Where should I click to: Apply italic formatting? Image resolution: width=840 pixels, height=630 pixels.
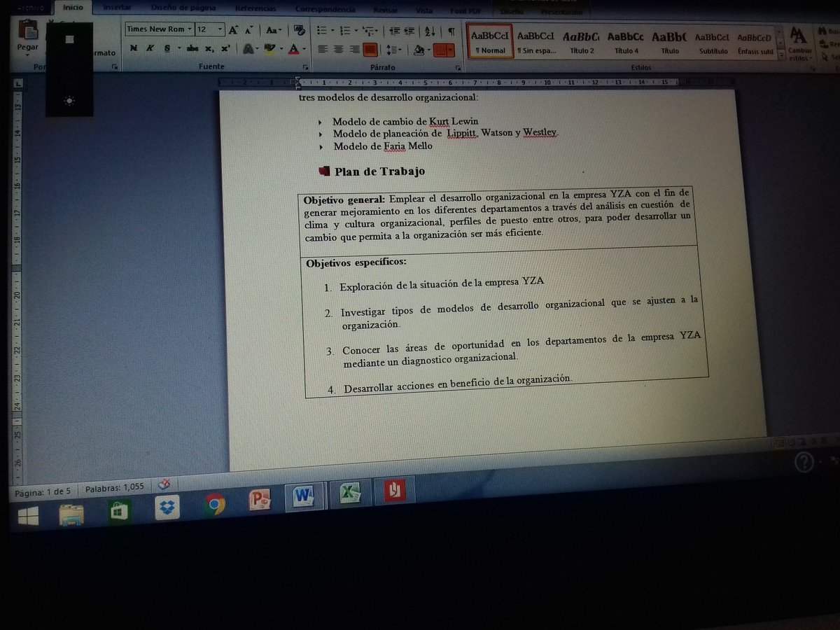[150, 48]
